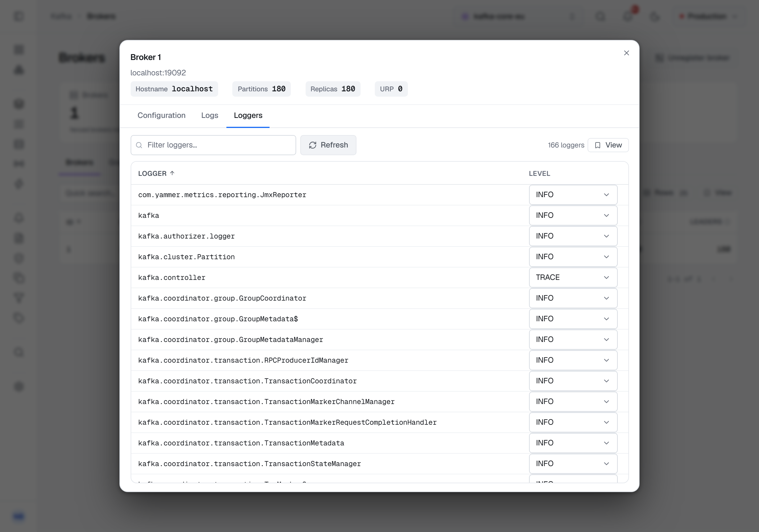Change level of TransactionMarkerRequestCompletionHandler
The image size is (759, 532).
pos(573,422)
